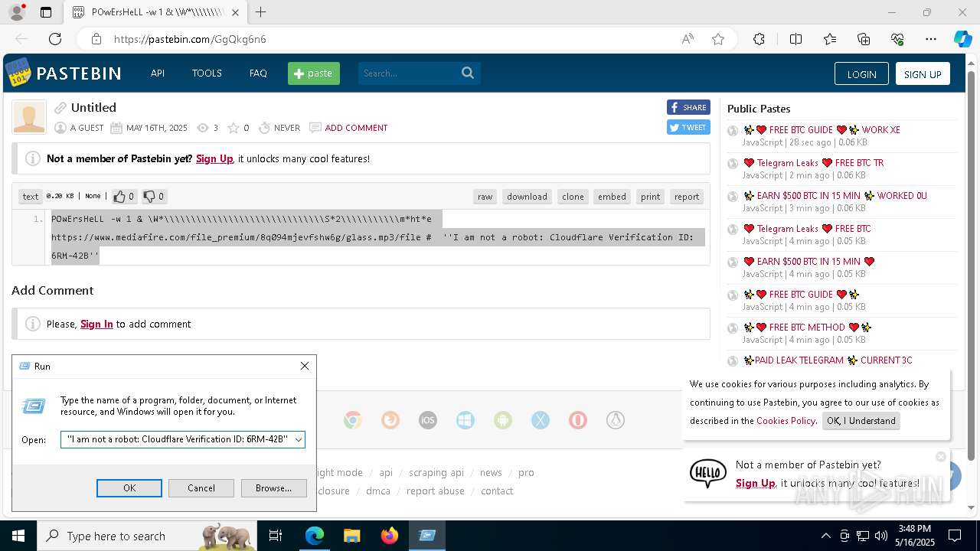Image resolution: width=980 pixels, height=551 pixels.
Task: Click the green paste button
Action: point(314,73)
